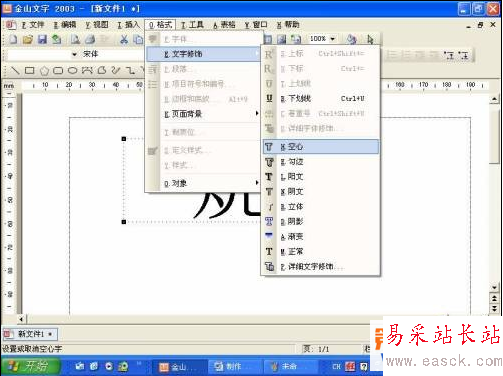503x376 pixels.
Task: Reset text to 正常 normal style
Action: (x=321, y=251)
